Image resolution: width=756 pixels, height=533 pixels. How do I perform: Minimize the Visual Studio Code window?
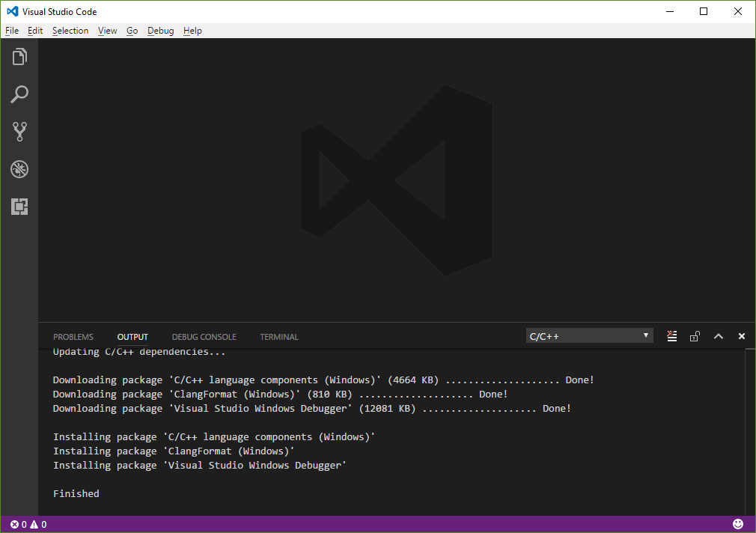(x=670, y=11)
